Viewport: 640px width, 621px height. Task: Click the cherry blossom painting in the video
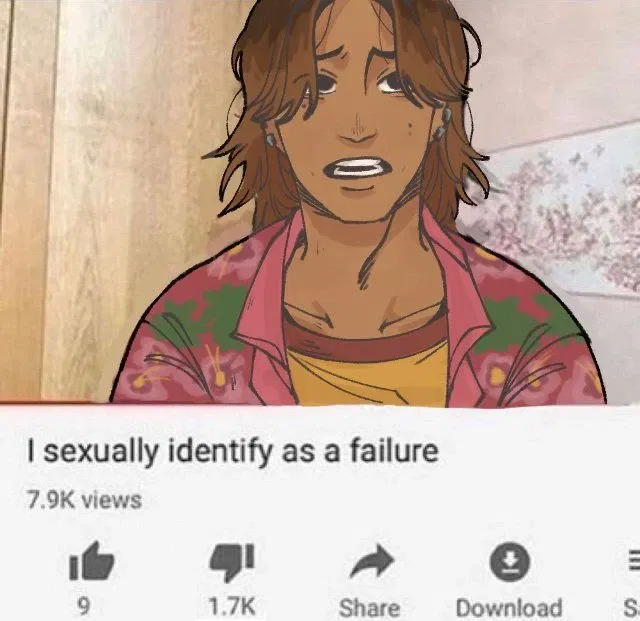click(567, 212)
